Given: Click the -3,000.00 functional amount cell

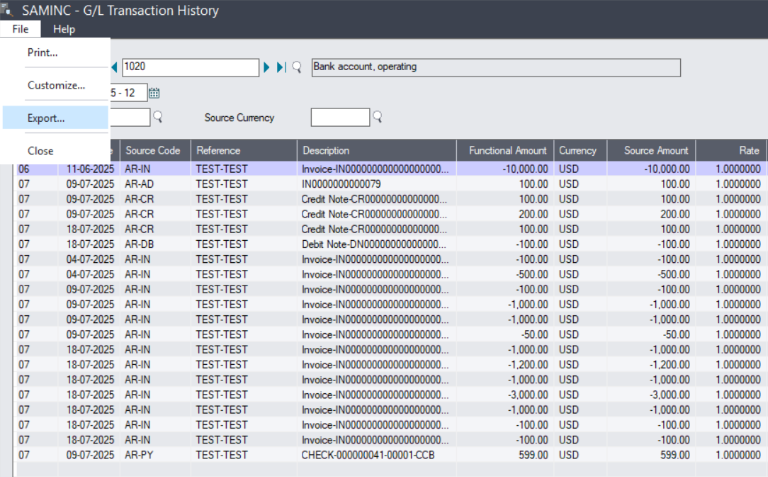Looking at the screenshot, I should (505, 395).
